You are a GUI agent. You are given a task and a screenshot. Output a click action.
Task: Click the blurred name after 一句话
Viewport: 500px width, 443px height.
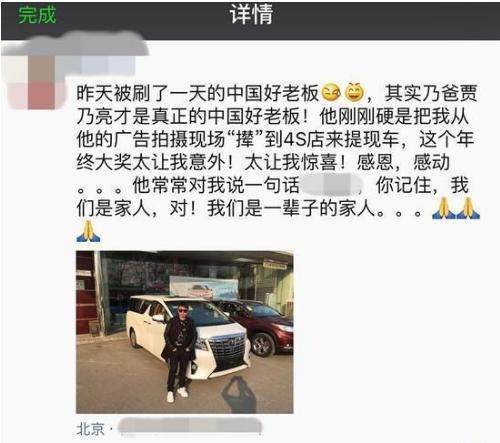(x=332, y=185)
